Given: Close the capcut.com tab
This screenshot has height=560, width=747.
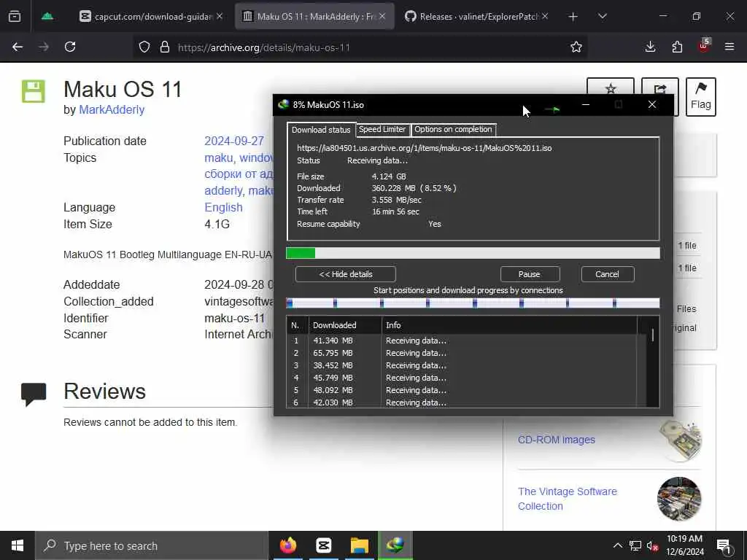Looking at the screenshot, I should (x=219, y=16).
